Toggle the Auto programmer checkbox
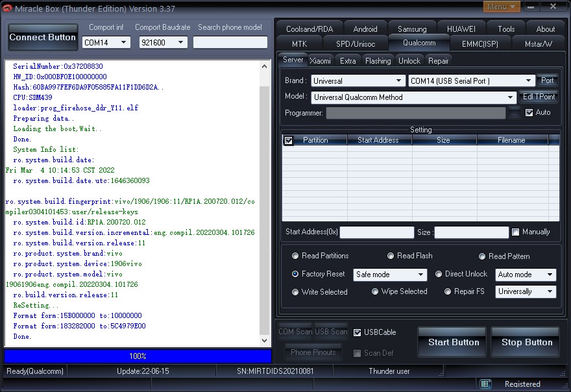 [x=529, y=112]
